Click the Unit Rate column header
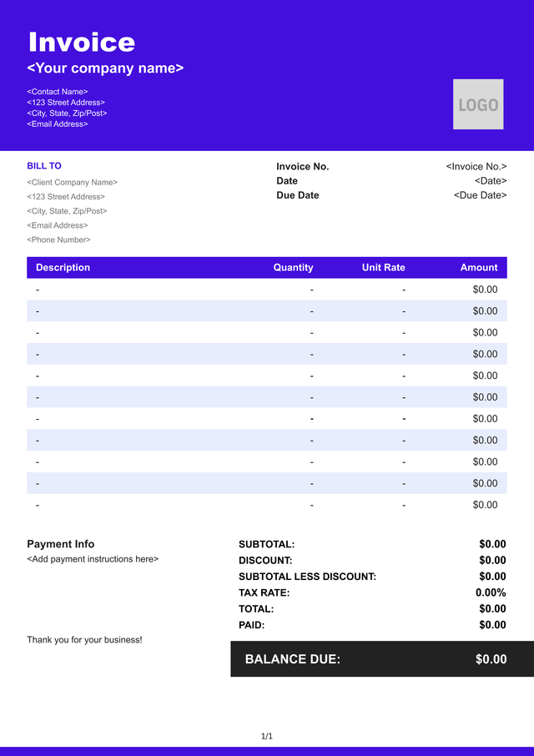This screenshot has height=756, width=534. 383,268
